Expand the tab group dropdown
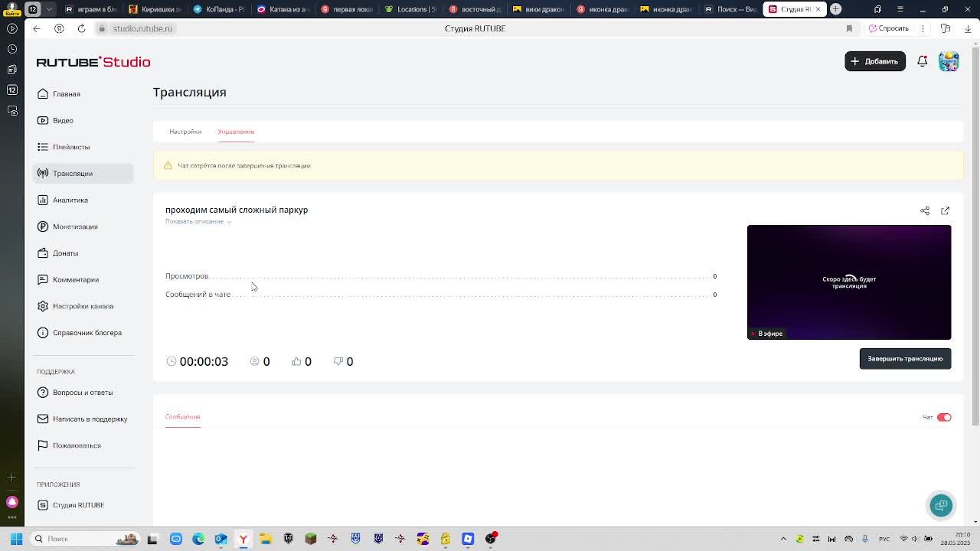The width and height of the screenshot is (980, 551). click(x=50, y=9)
